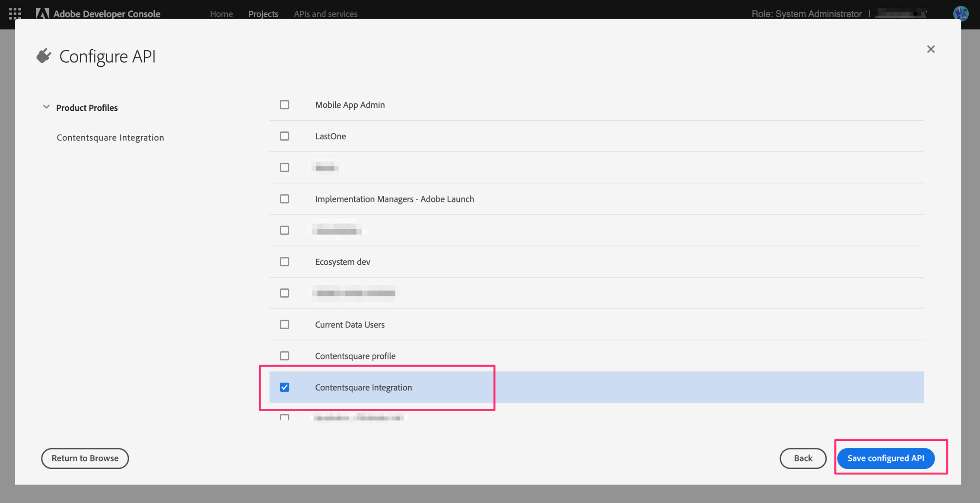This screenshot has width=980, height=503.
Task: Click the Contentsquare profile label
Action: tap(355, 356)
